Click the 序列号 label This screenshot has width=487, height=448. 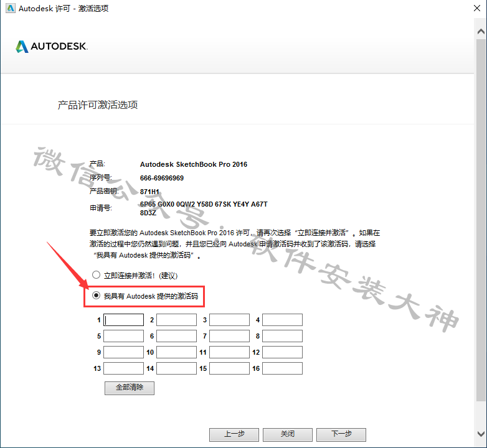(101, 177)
